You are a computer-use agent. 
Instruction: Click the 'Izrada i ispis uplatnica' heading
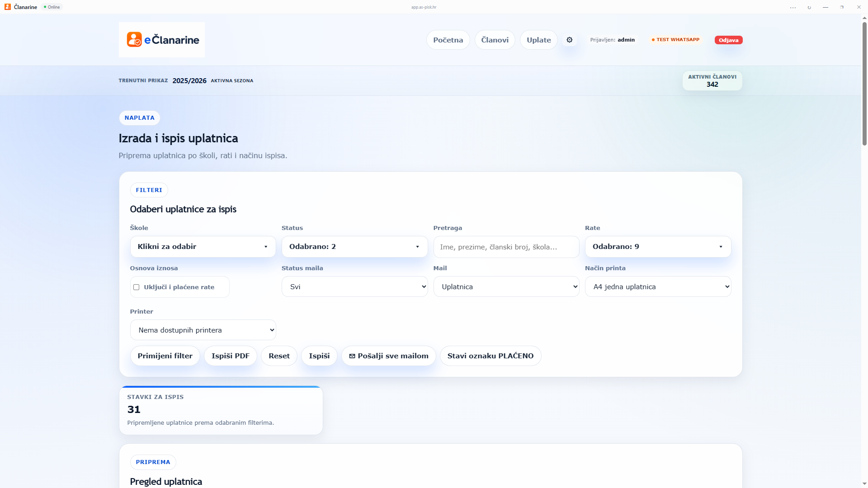[178, 138]
